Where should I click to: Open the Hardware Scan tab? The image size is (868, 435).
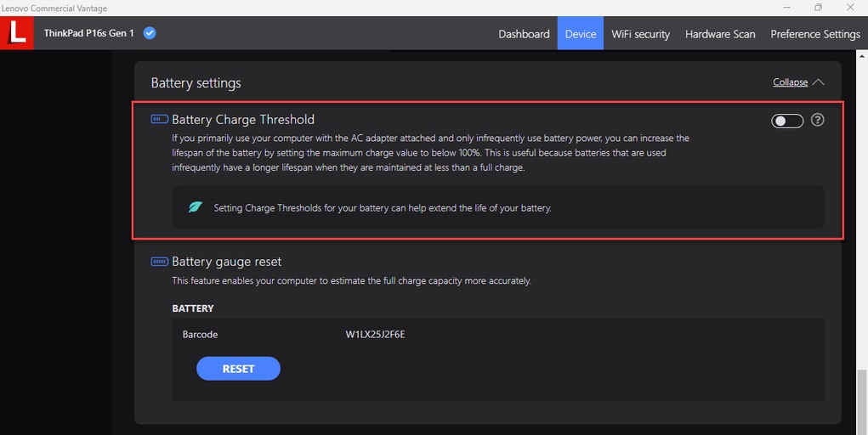719,34
